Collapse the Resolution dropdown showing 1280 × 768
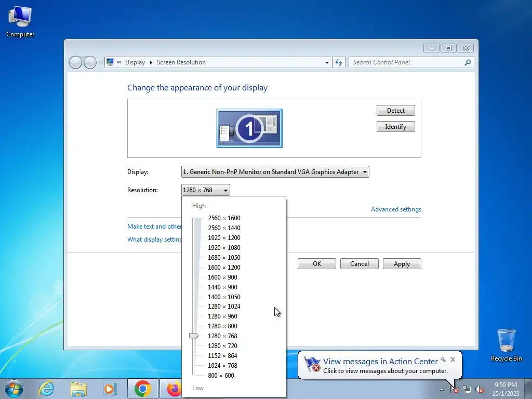The width and height of the screenshot is (532, 399). (x=206, y=190)
